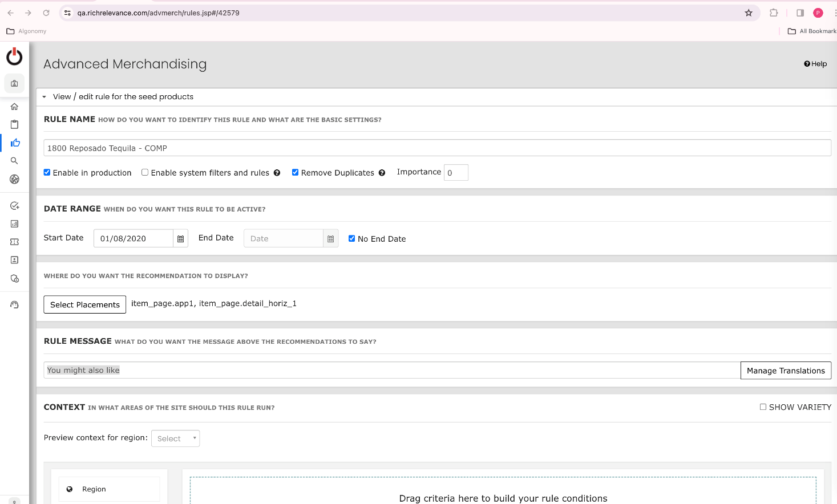Open the Preview context region dropdown
837x504 pixels.
(175, 438)
